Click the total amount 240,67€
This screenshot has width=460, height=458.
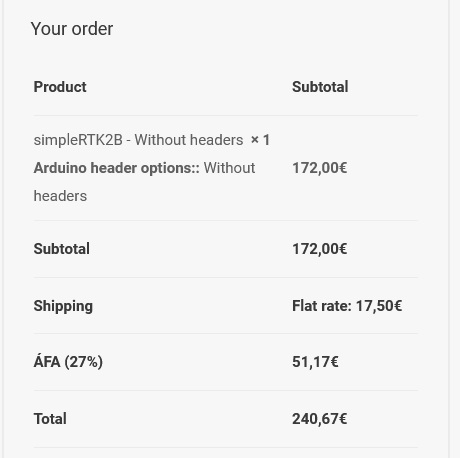[320, 419]
